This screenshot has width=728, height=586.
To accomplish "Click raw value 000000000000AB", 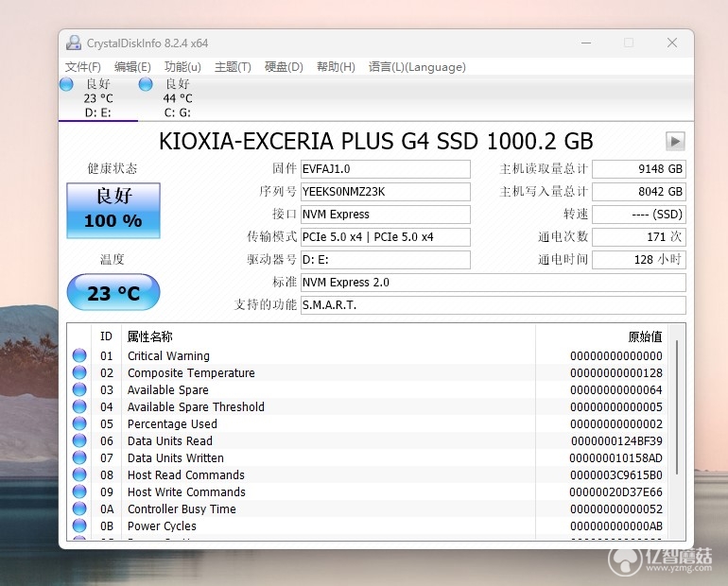I will click(616, 526).
